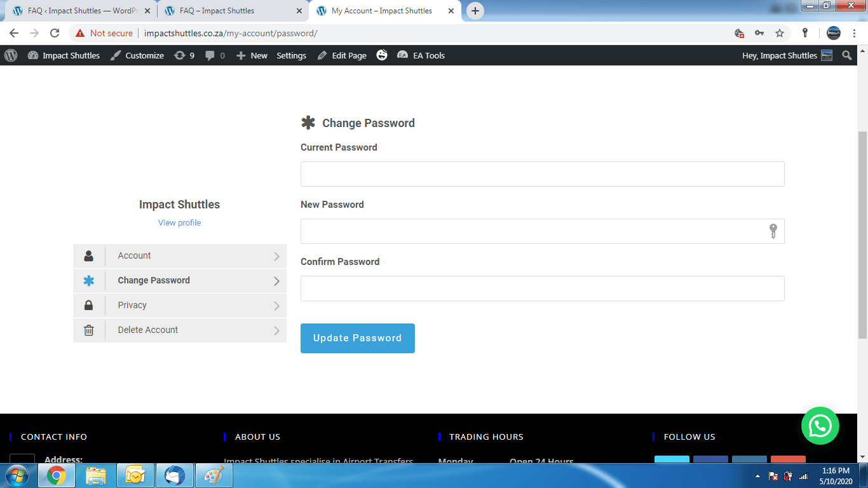Open the View profile link
The height and width of the screenshot is (488, 868).
tap(179, 222)
